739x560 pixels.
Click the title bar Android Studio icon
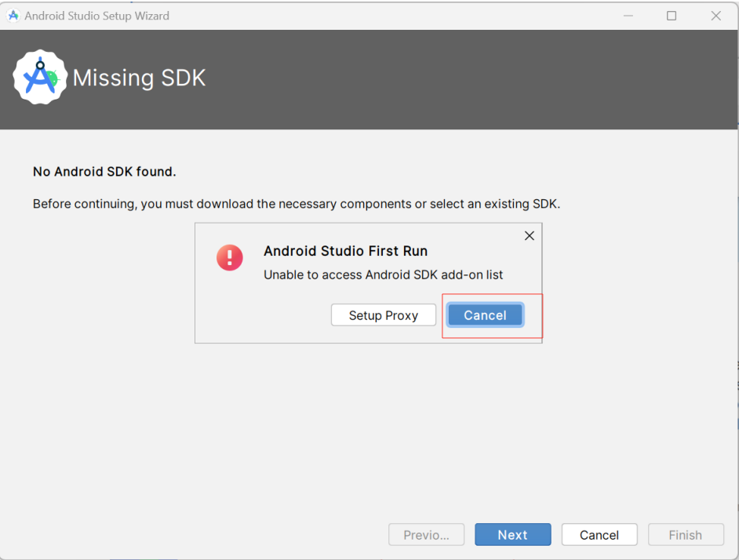[13, 16]
